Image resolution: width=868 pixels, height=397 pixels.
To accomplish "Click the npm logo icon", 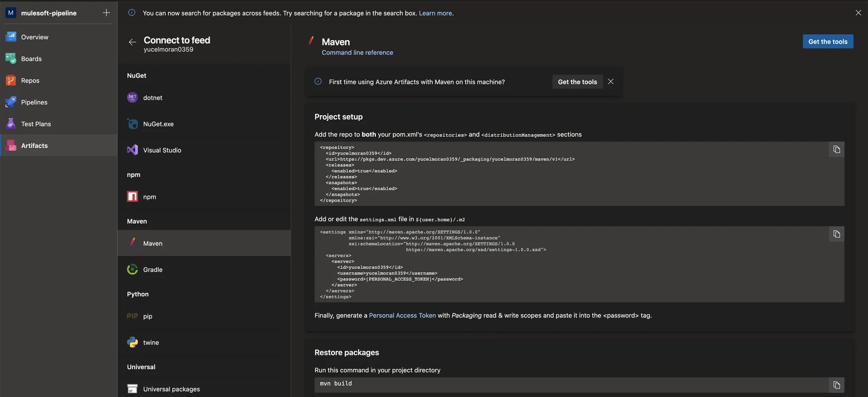I will click(132, 197).
